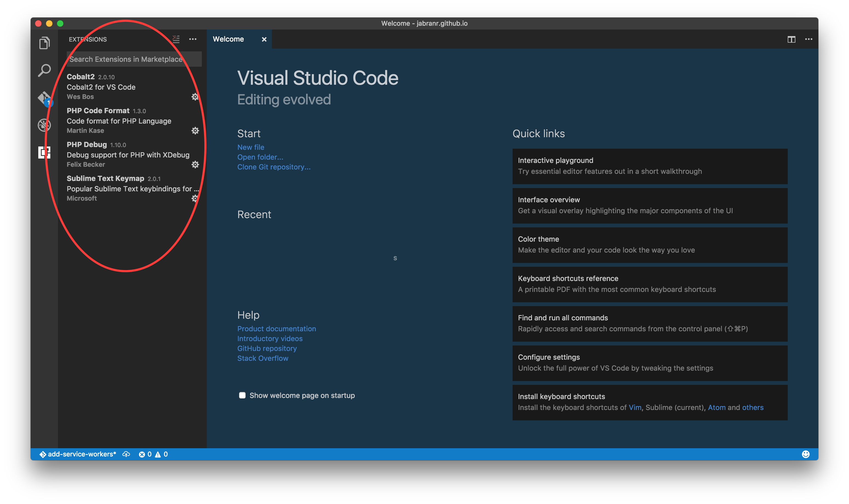Open problems via errors and warnings count
Image resolution: width=849 pixels, height=504 pixels.
tap(153, 455)
